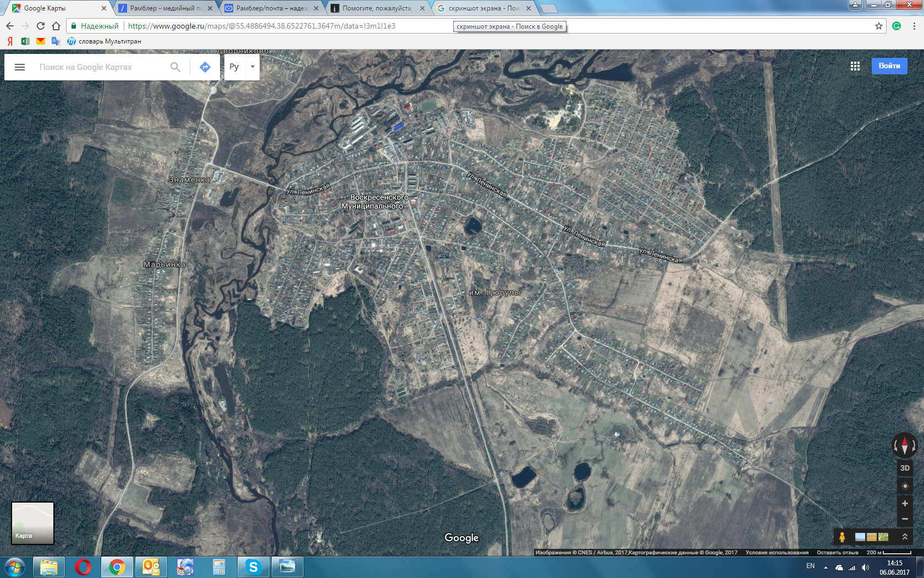Open the Ру language dropdown arrow
The width and height of the screenshot is (924, 578).
[252, 67]
